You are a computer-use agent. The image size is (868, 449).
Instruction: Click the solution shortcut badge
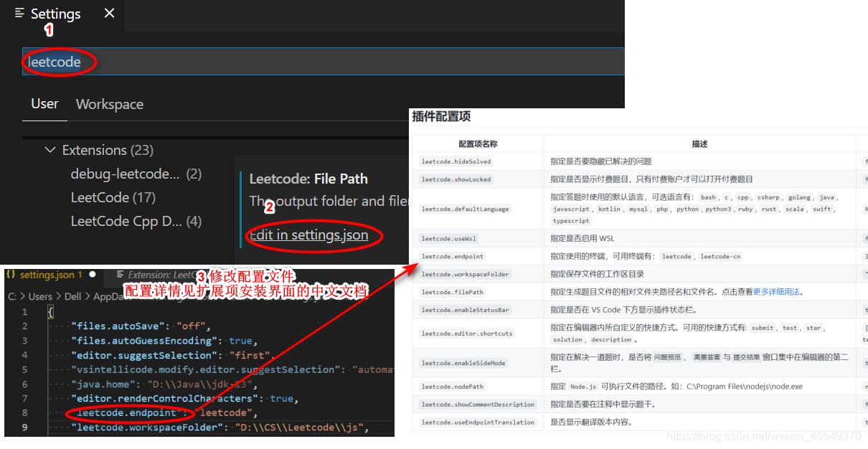(567, 339)
